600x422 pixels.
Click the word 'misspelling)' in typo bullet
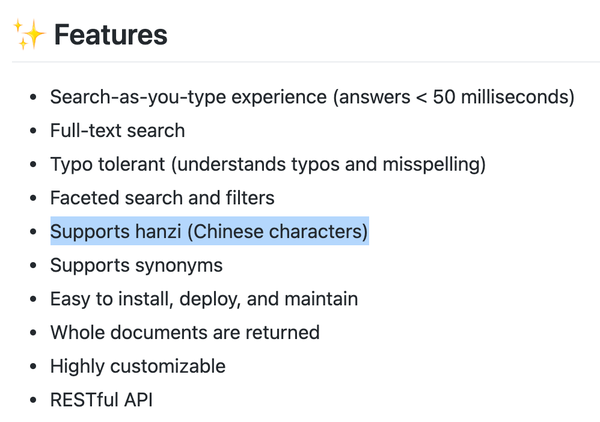(x=434, y=164)
